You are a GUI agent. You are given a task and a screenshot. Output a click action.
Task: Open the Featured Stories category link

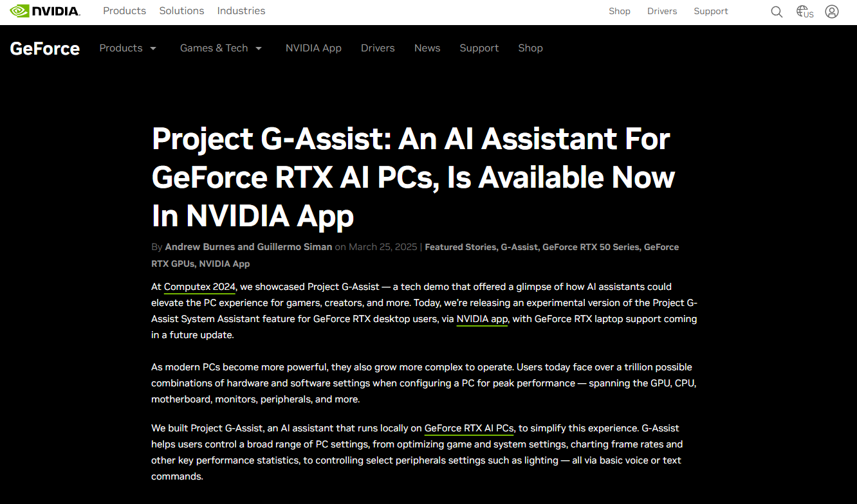pyautogui.click(x=461, y=247)
